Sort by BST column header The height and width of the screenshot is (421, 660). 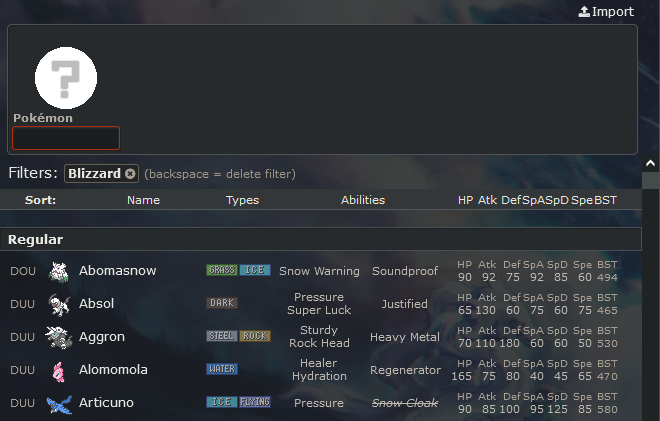(605, 200)
